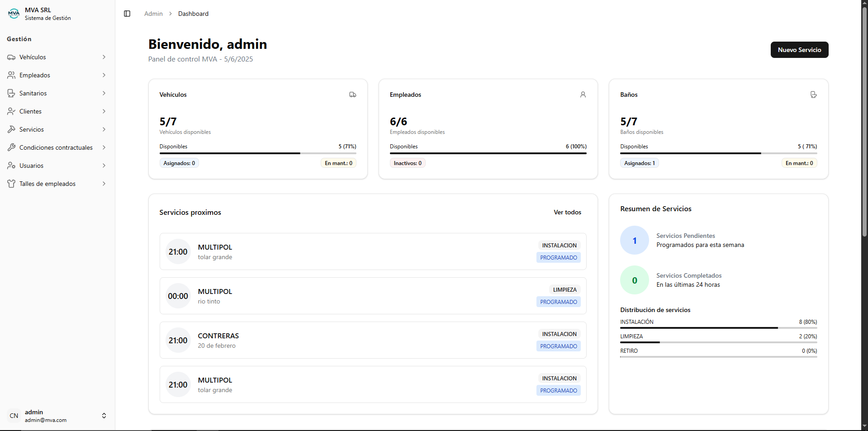Expand Condiciones contractuales chevron

pyautogui.click(x=104, y=147)
